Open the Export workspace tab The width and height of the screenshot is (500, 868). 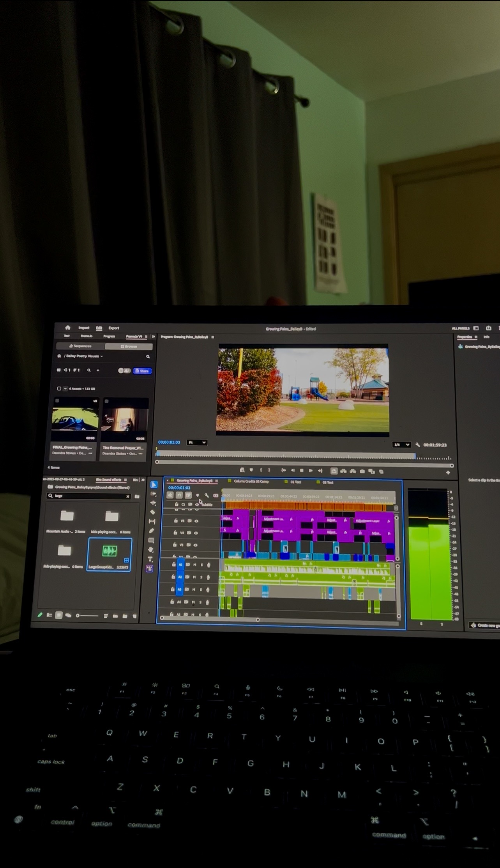click(x=114, y=328)
